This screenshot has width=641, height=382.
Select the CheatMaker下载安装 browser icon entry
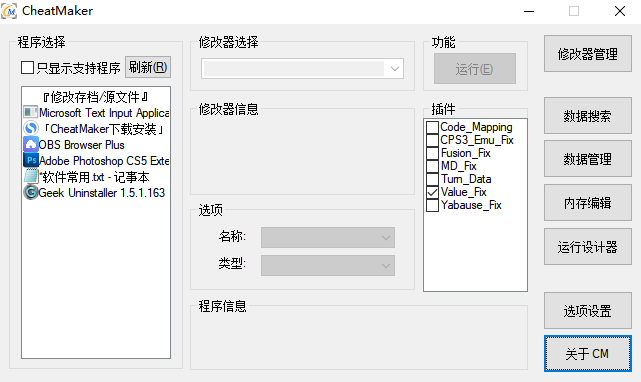(31, 128)
